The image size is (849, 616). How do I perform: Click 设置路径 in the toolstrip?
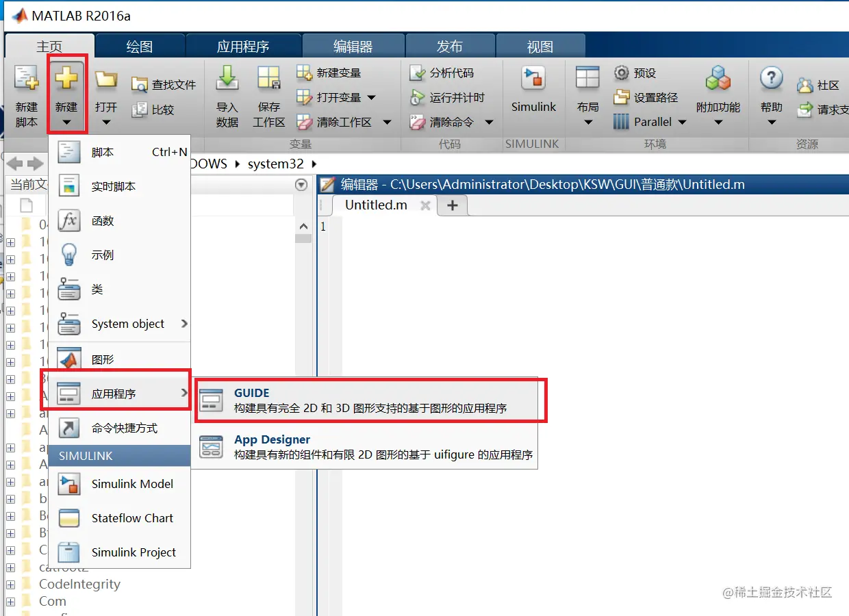click(x=646, y=97)
